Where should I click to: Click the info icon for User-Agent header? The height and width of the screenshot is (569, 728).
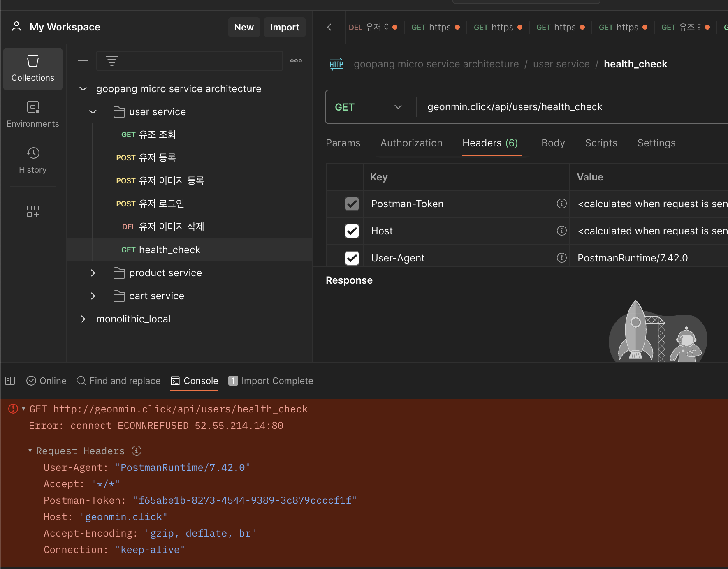(x=561, y=258)
